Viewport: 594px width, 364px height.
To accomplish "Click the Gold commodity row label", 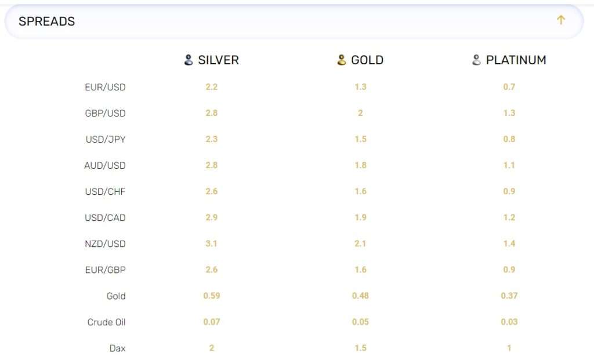I will [116, 296].
